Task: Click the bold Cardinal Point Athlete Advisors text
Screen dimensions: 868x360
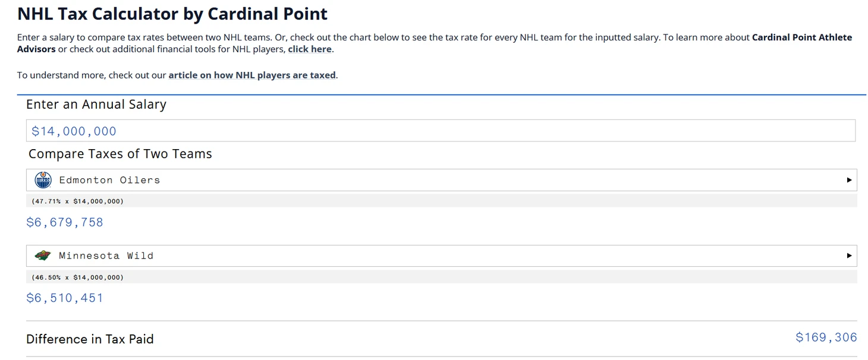Action: click(x=801, y=37)
